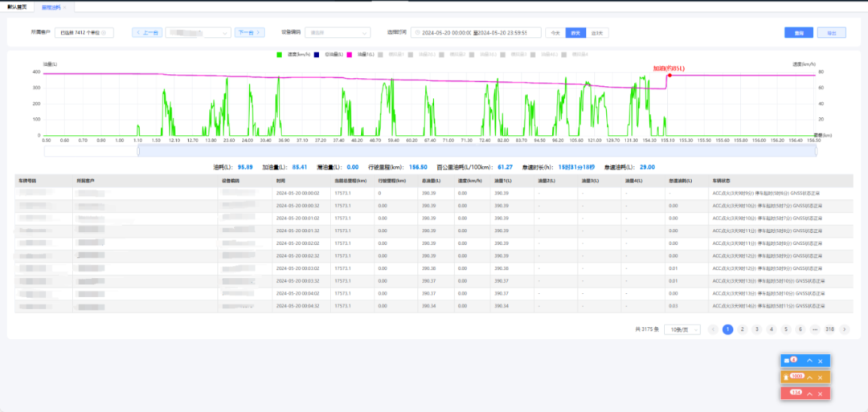Go to page 6
The width and height of the screenshot is (868, 412).
pos(800,329)
